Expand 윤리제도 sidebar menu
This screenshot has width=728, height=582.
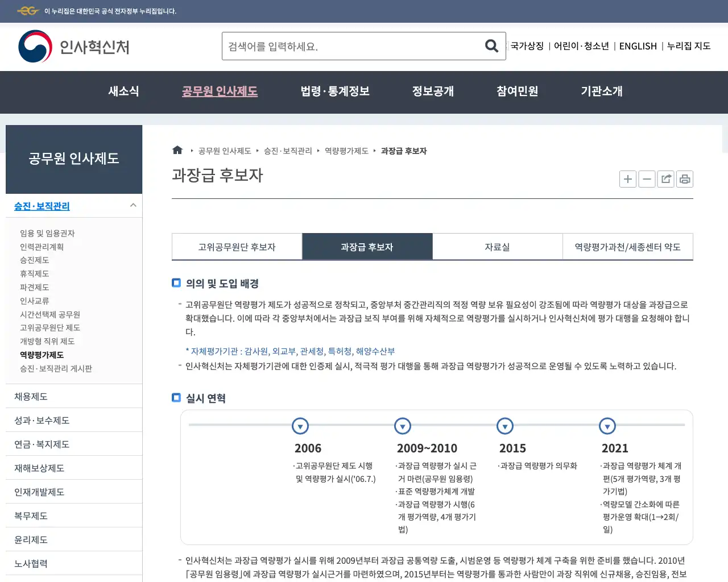tap(74, 539)
